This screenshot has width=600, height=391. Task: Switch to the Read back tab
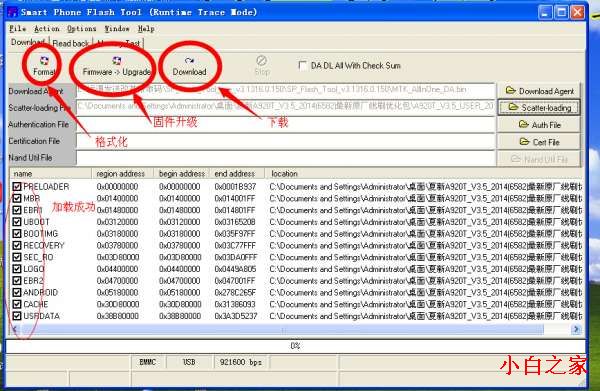click(70, 43)
